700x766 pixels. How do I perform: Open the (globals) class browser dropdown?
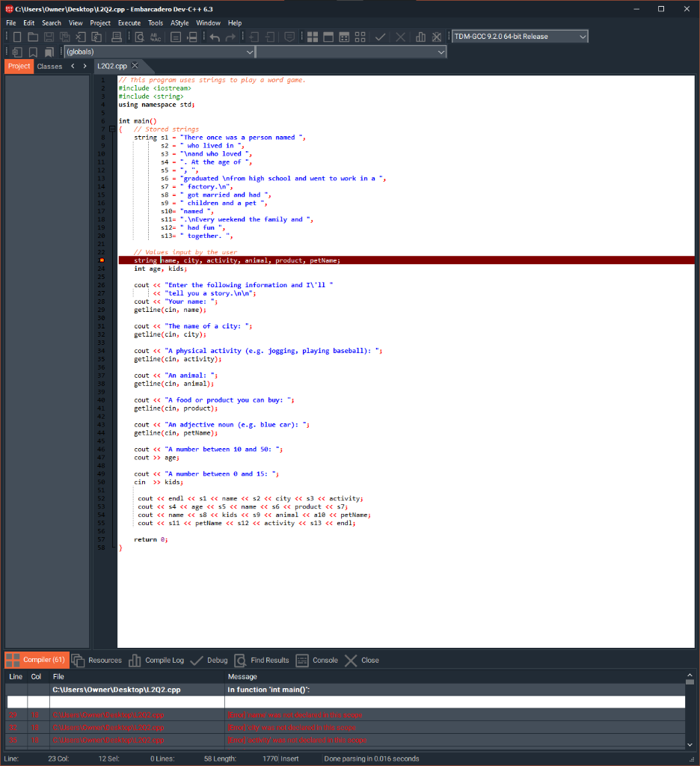[x=251, y=52]
